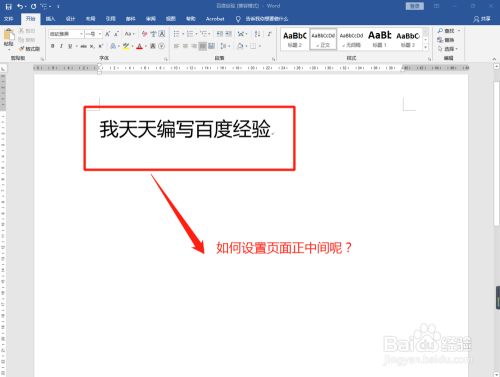The width and height of the screenshot is (500, 377).
Task: Click the Shrink Font (smaller A) icon
Action: [116, 34]
